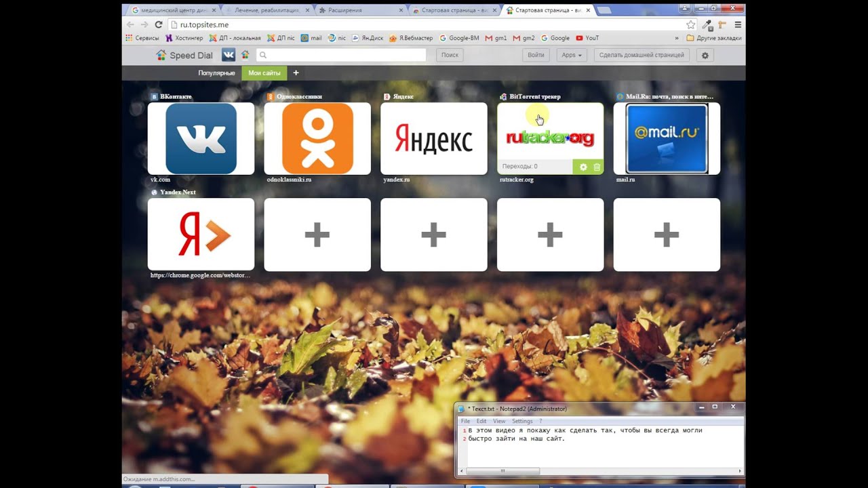Open Другие закладки folder

tap(713, 38)
